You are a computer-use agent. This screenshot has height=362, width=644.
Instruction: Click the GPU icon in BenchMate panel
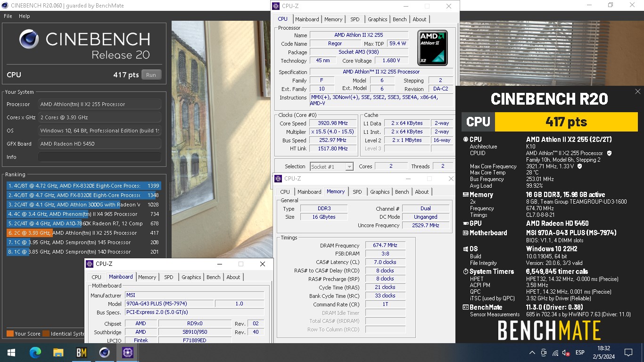pyautogui.click(x=466, y=223)
